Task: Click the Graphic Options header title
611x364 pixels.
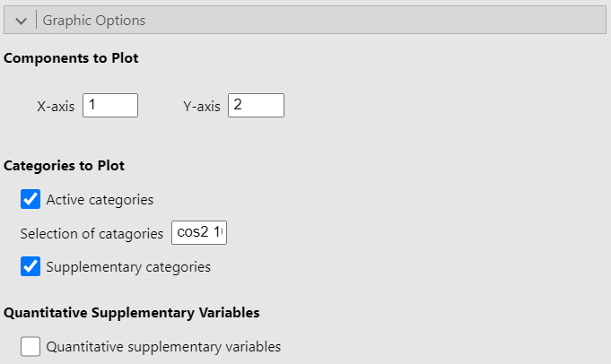Action: 94,21
